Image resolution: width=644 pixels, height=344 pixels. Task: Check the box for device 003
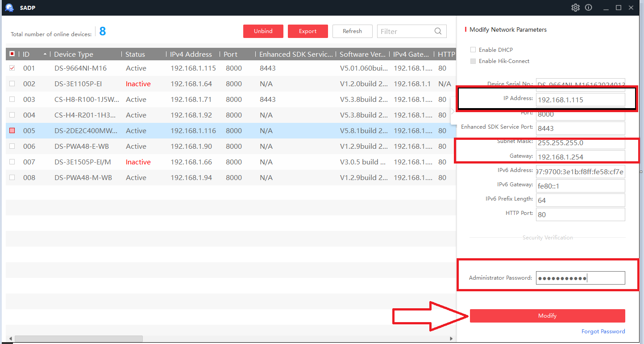[x=12, y=99]
